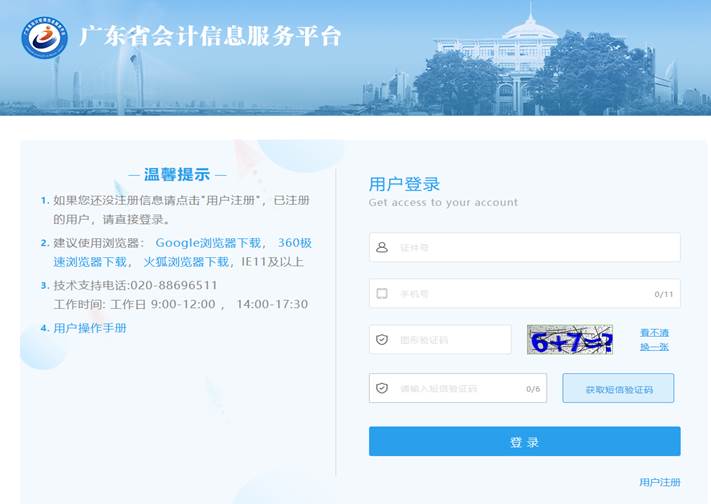Open the Google浏览器下载 link

pos(209,243)
